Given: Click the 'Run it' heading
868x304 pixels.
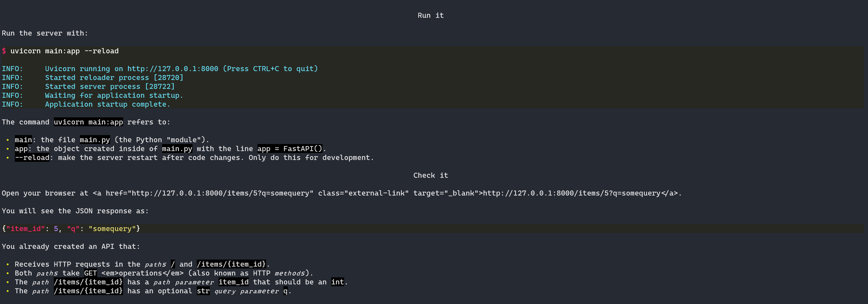Looking at the screenshot, I should (x=430, y=15).
